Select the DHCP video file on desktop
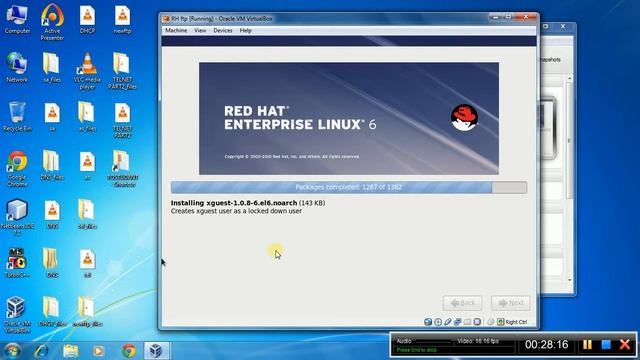 point(87,19)
